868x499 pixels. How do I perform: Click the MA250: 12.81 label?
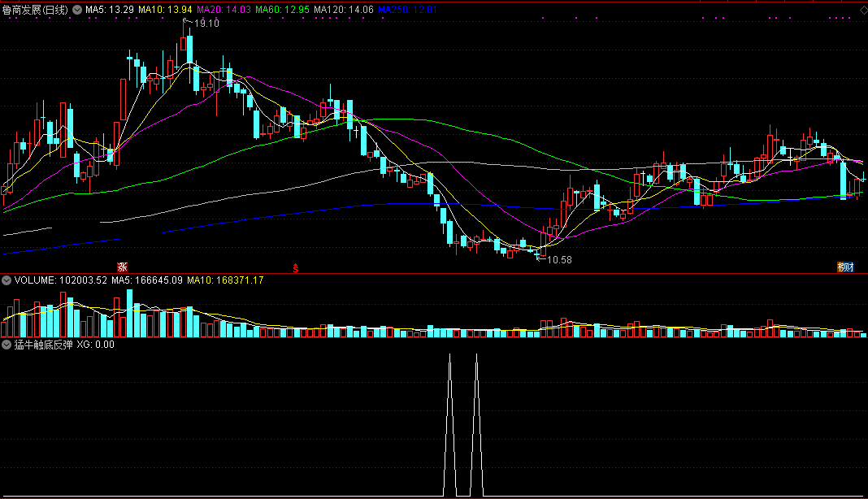407,10
